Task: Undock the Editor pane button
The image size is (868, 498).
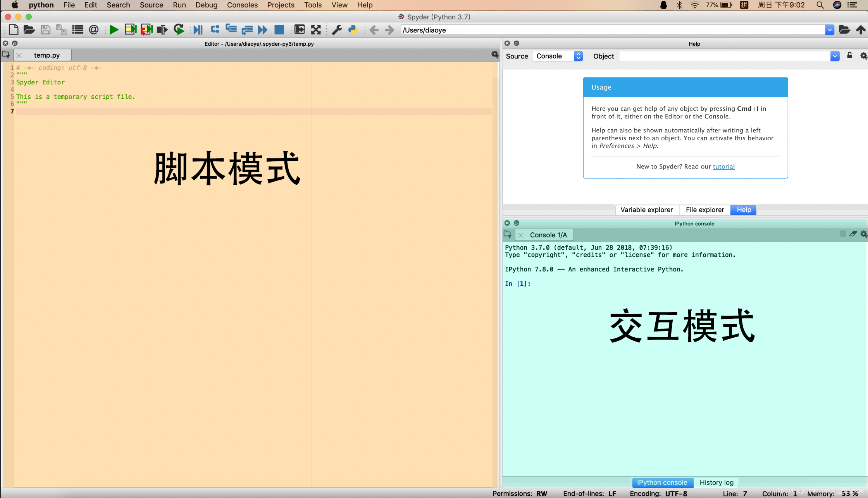Action: [15, 43]
